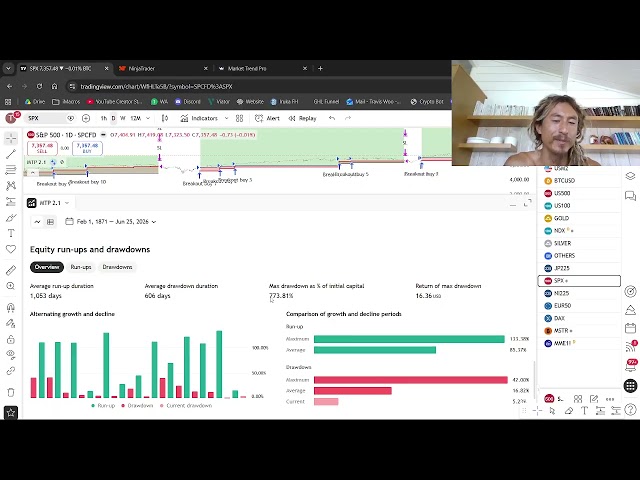
Task: Select the text annotation tool in left toolbar
Action: click(x=11, y=233)
